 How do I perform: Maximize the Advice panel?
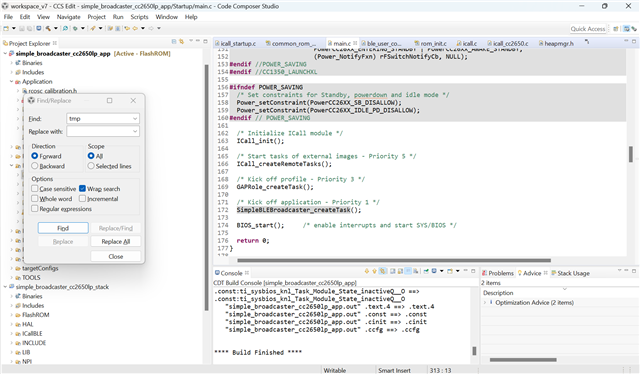634,271
